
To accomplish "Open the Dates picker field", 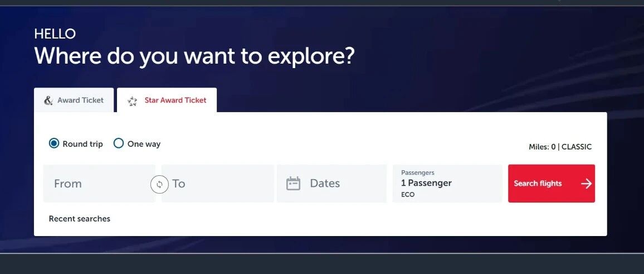I will coord(332,184).
